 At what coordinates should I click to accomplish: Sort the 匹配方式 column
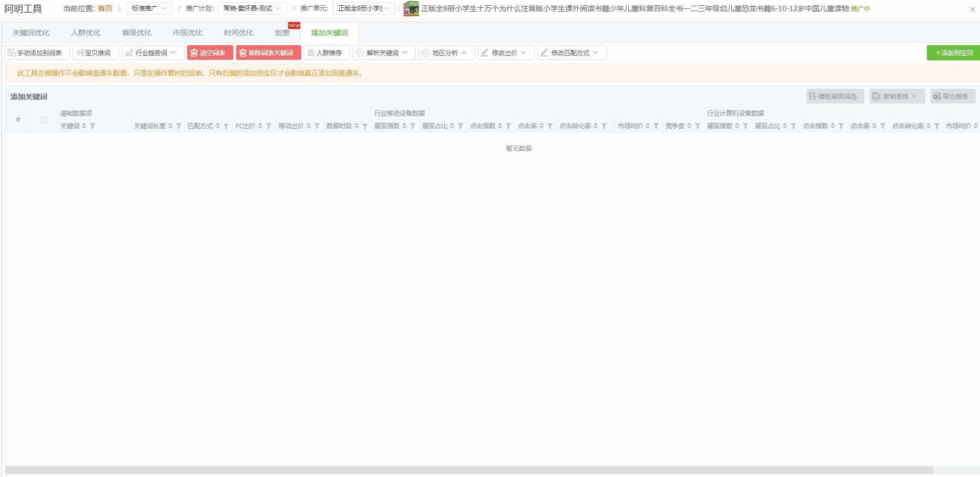[218, 126]
